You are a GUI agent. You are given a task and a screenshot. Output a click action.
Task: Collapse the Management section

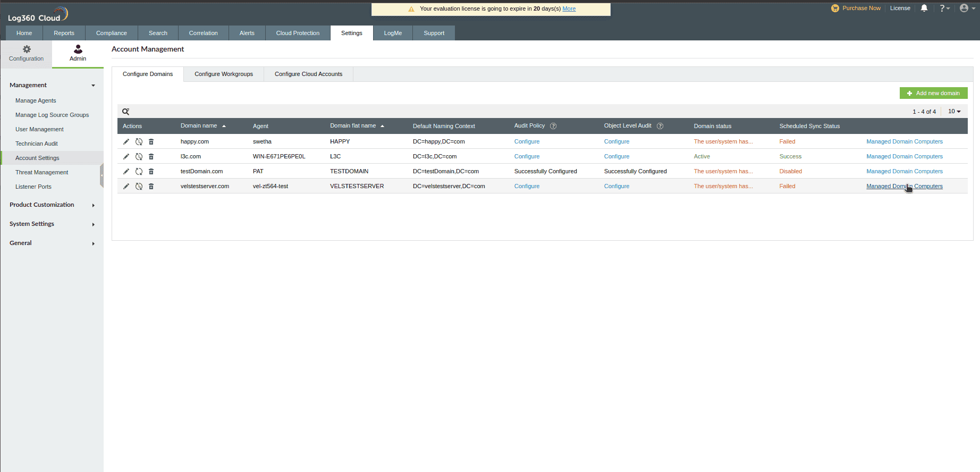coord(93,86)
